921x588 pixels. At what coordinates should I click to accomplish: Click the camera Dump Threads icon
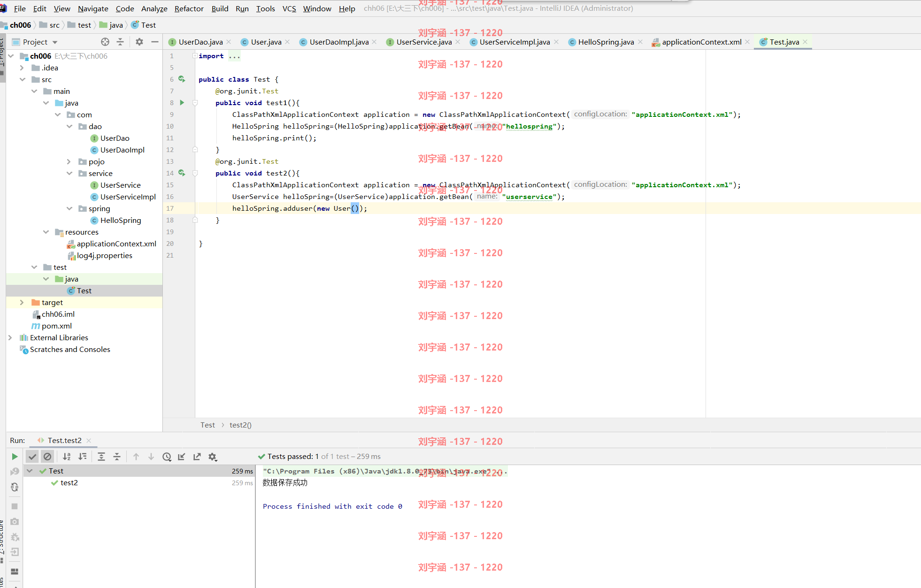pos(15,521)
